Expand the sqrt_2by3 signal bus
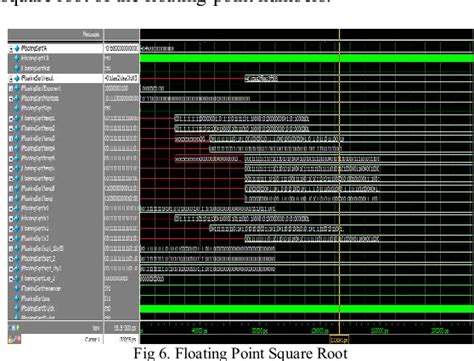Viewport: 474px width, 361px height. pos(11,249)
